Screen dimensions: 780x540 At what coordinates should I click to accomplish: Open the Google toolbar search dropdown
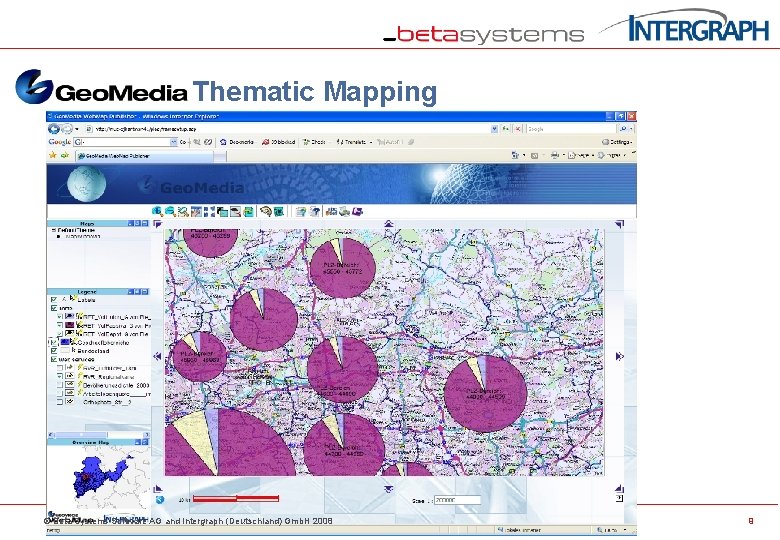click(x=173, y=142)
